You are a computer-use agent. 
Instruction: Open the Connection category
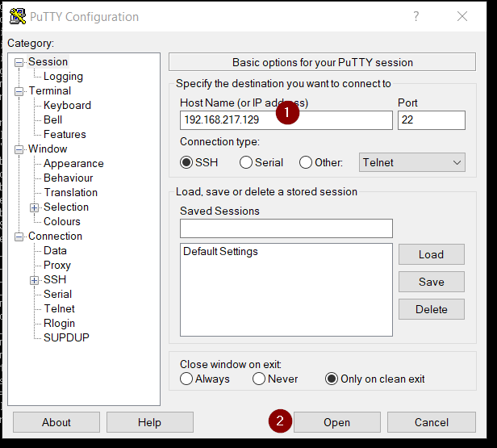pyautogui.click(x=55, y=237)
